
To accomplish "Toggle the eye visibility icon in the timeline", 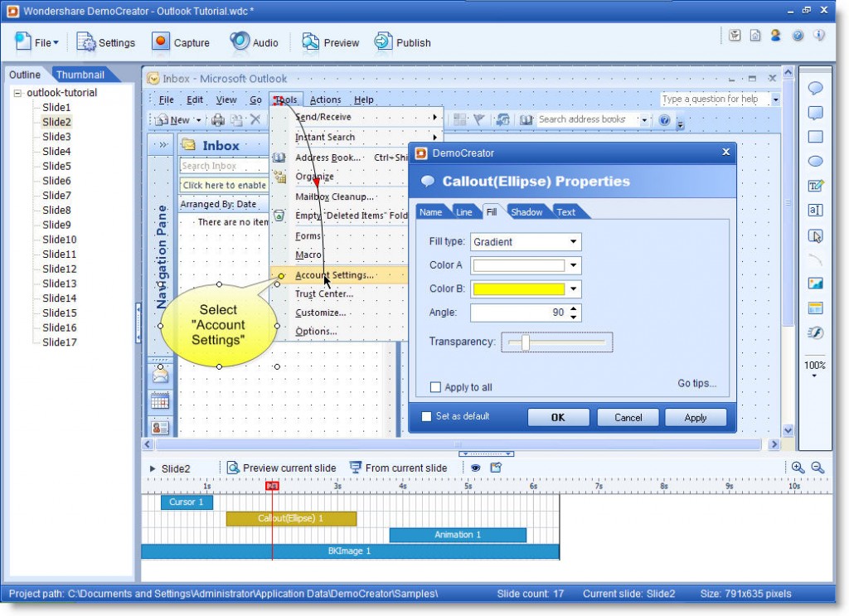I will pyautogui.click(x=475, y=468).
